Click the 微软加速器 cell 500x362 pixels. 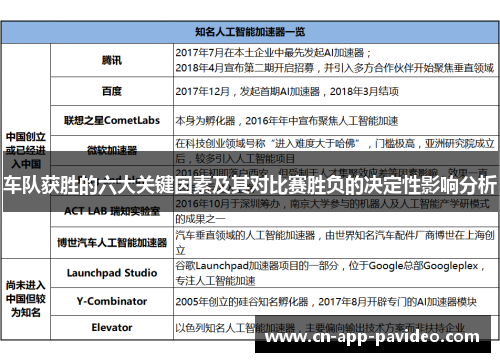(x=112, y=150)
